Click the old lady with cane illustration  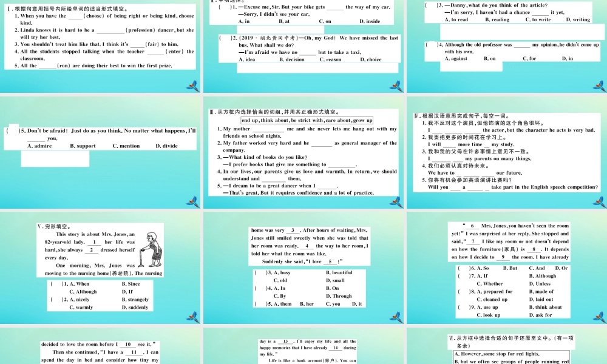click(x=151, y=250)
